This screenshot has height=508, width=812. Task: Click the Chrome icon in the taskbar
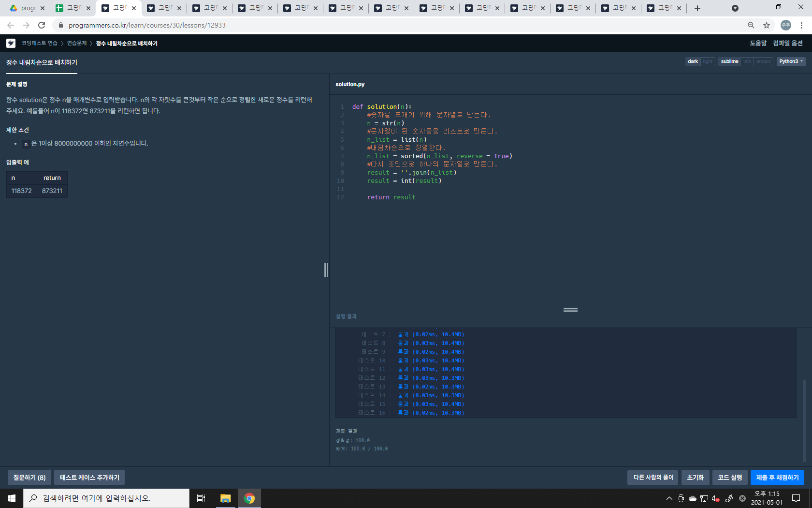(249, 498)
